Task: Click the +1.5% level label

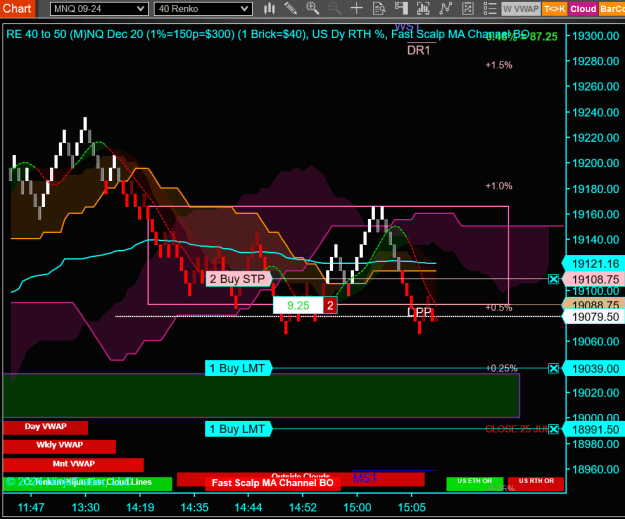Action: coord(499,65)
